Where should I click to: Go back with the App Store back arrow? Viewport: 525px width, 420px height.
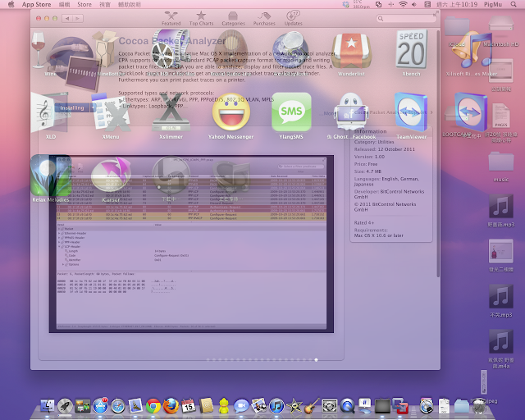click(x=67, y=18)
